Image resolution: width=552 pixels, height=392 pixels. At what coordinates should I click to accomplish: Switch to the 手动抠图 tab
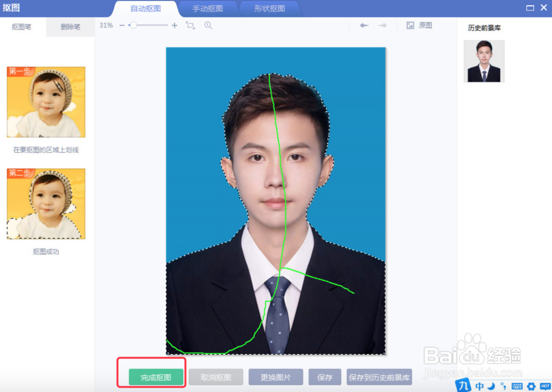point(208,9)
